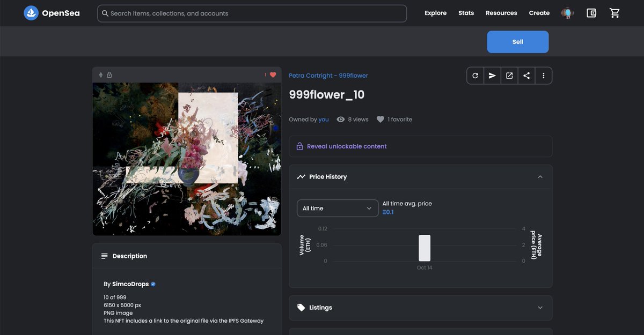Image resolution: width=644 pixels, height=335 pixels.
Task: Click the 'All time avg. price' label
Action: pos(407,204)
